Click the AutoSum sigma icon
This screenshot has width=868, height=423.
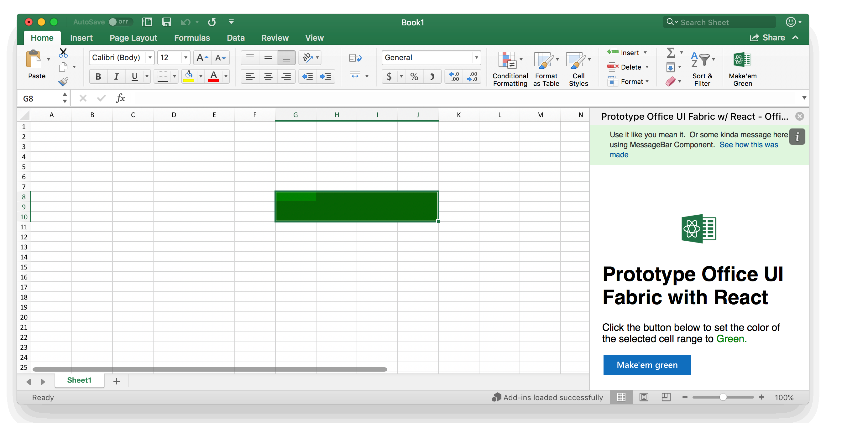click(671, 53)
